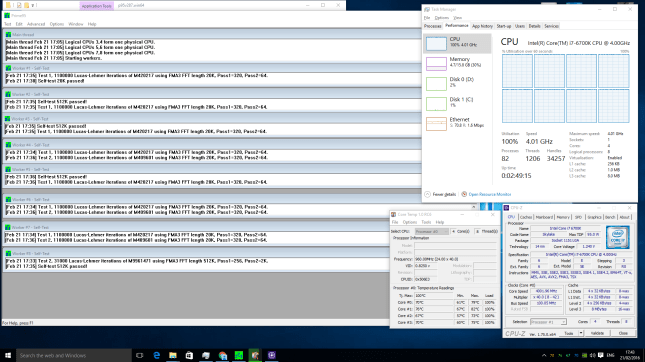Open the Window menu in Prime95
This screenshot has height=362, width=645.
point(76,24)
